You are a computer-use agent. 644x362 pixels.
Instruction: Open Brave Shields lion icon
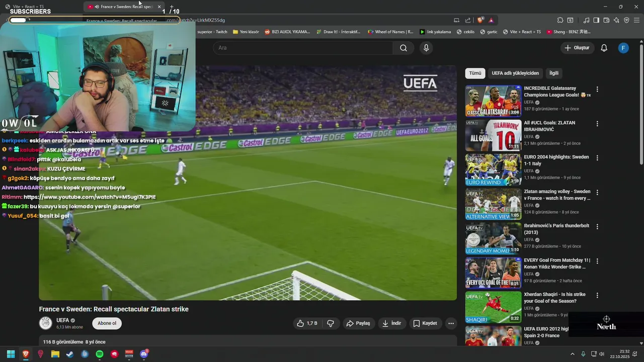click(x=480, y=20)
